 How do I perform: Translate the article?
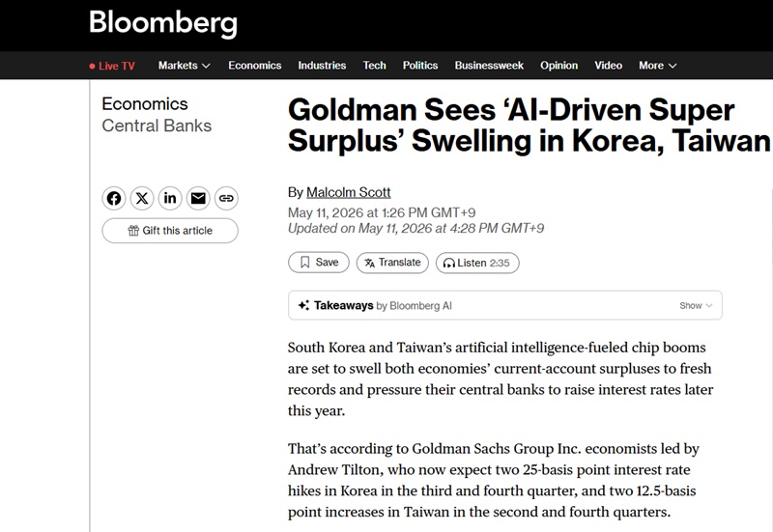click(x=392, y=263)
